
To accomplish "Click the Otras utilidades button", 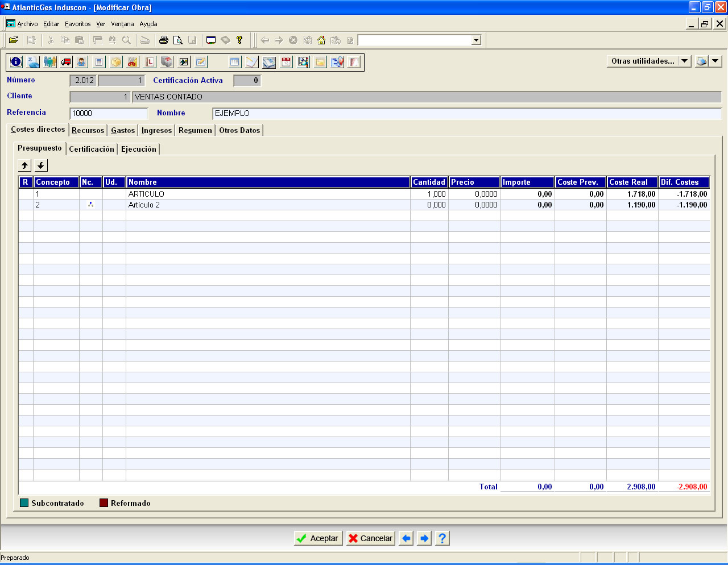I will pos(643,61).
